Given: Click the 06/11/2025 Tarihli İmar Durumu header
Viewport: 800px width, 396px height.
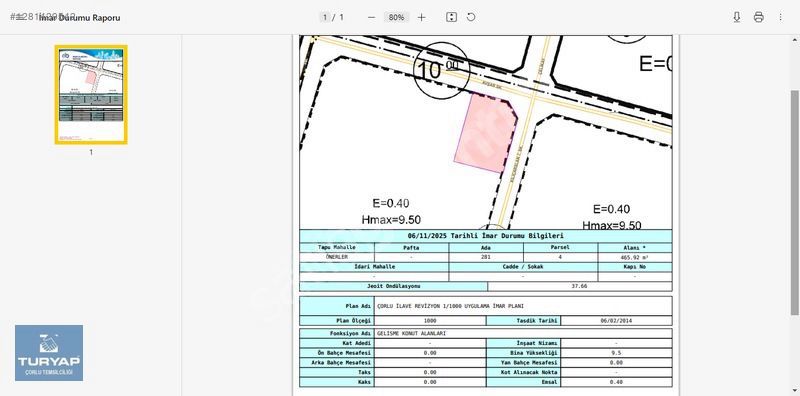Looking at the screenshot, I should 486,236.
